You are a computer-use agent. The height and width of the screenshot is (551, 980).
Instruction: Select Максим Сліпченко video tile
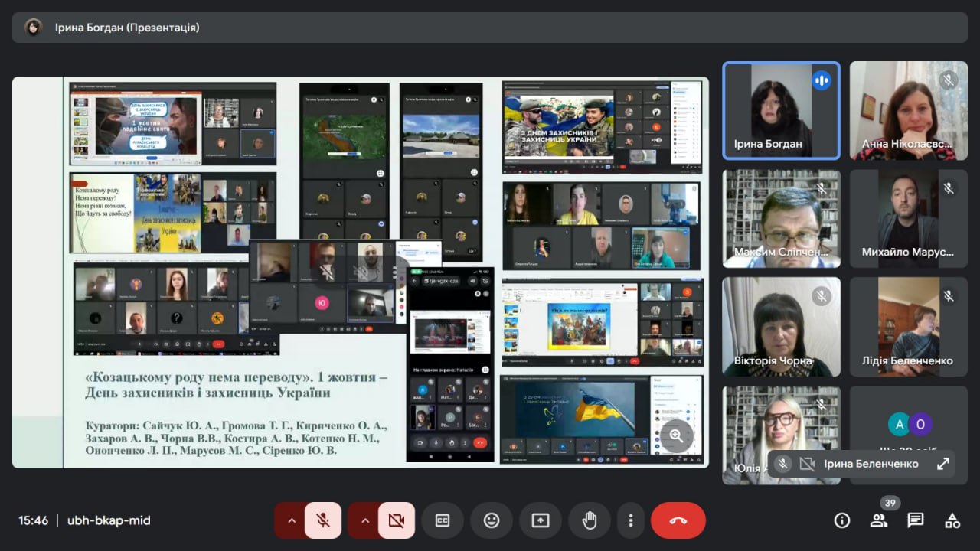click(x=782, y=219)
